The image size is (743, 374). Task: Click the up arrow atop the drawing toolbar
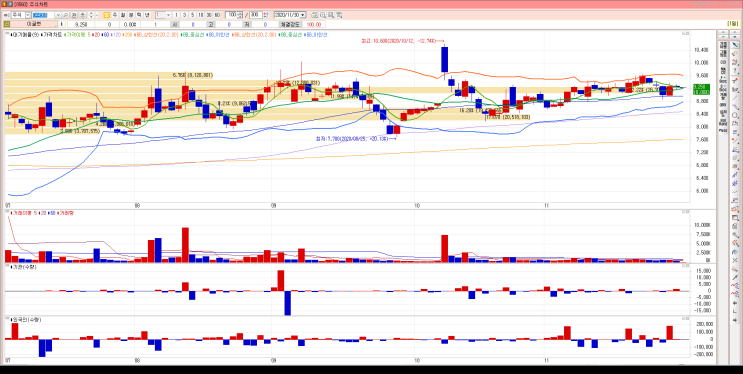coord(735,32)
